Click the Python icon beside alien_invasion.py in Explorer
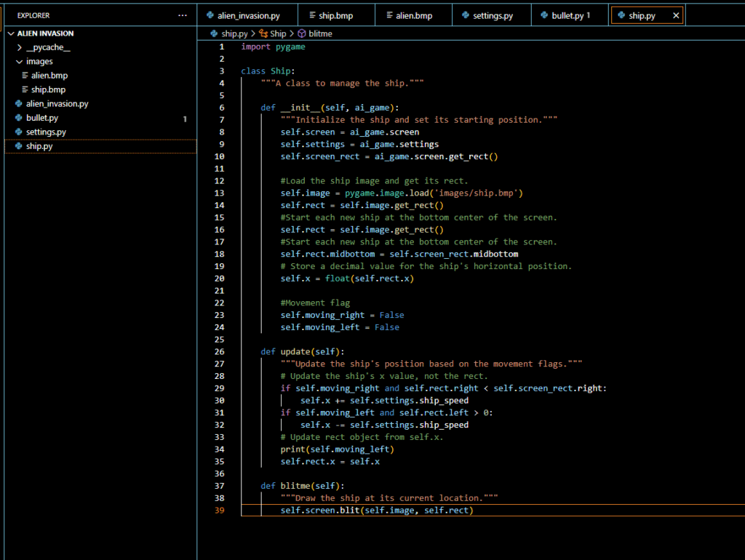The height and width of the screenshot is (560, 745). coord(18,104)
